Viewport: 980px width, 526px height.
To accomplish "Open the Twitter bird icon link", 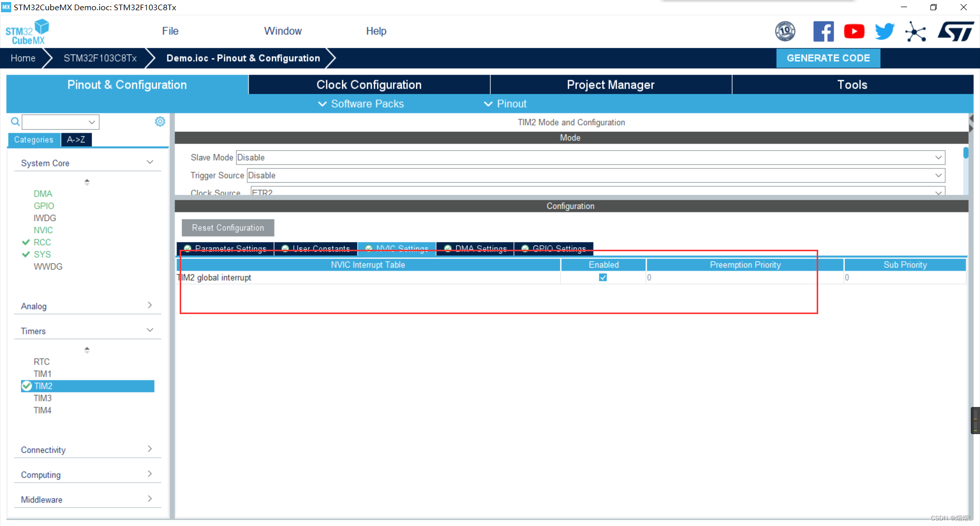I will pyautogui.click(x=885, y=31).
